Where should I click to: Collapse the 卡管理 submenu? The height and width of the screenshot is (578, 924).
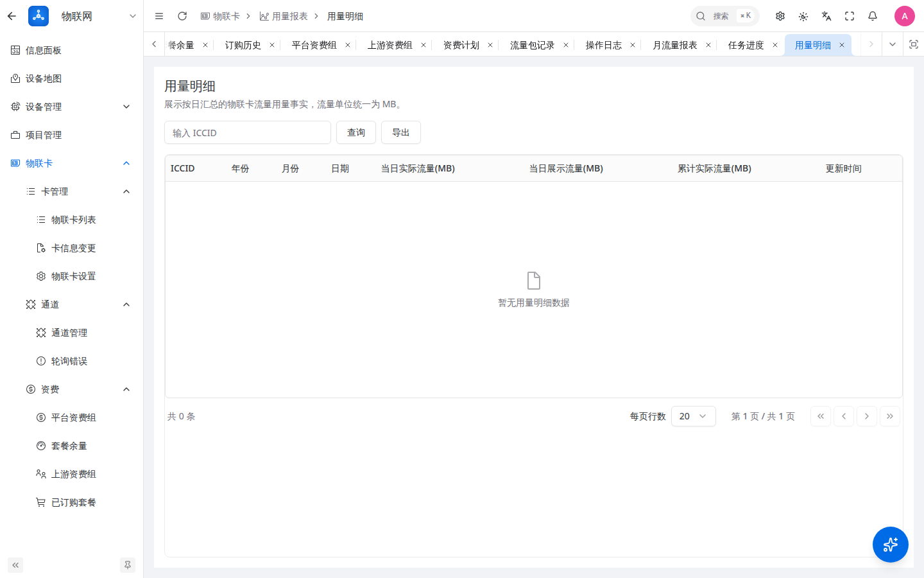pyautogui.click(x=72, y=191)
